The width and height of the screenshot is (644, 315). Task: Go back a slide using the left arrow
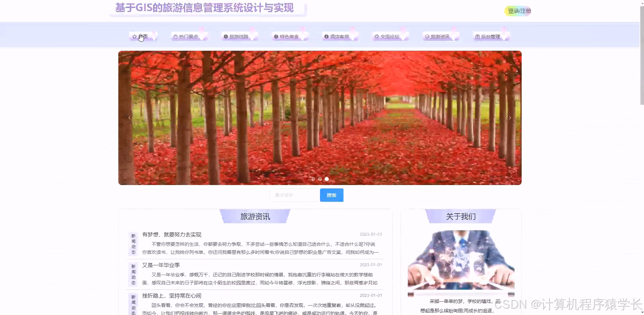tap(129, 118)
